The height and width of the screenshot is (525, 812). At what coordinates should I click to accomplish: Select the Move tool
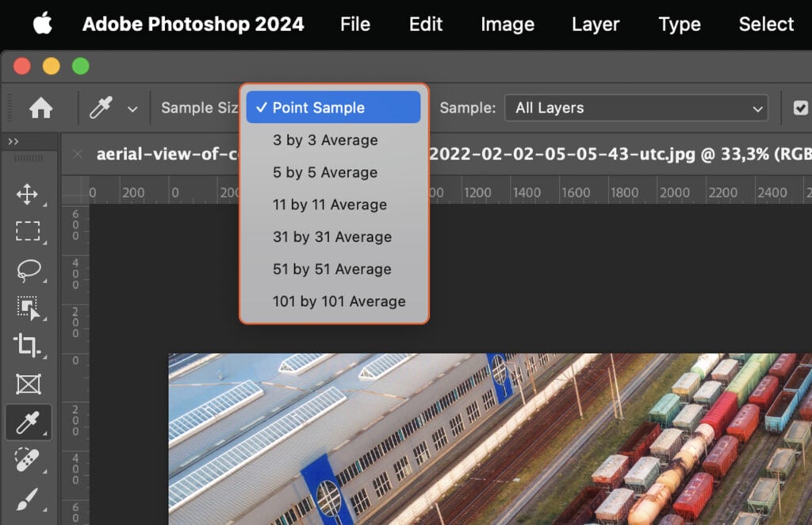coord(29,194)
